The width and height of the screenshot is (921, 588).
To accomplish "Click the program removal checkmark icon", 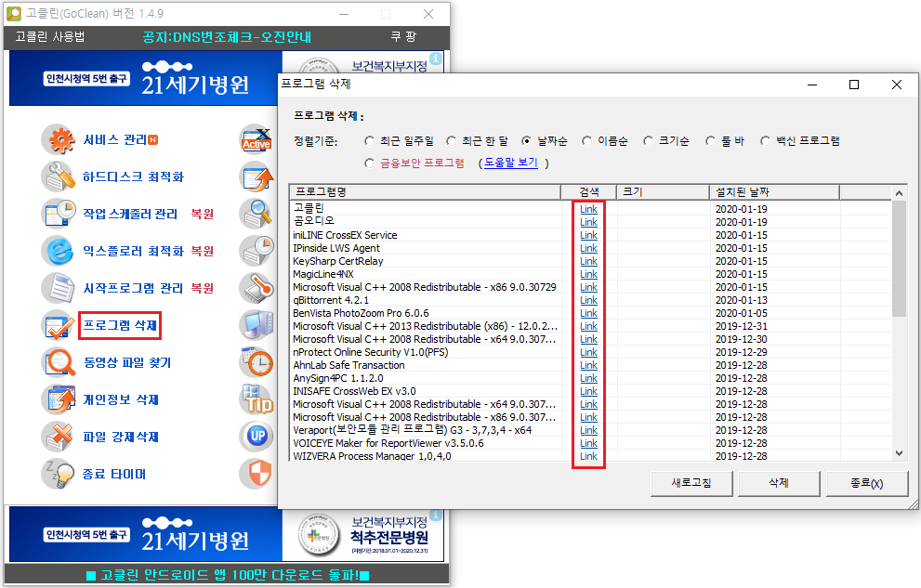I will [x=59, y=325].
